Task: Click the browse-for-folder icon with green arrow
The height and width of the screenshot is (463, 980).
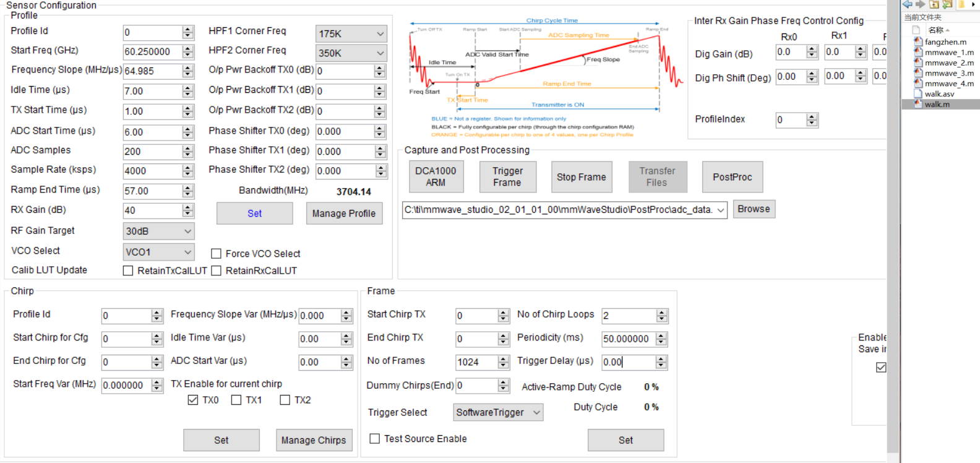Action: [x=947, y=4]
